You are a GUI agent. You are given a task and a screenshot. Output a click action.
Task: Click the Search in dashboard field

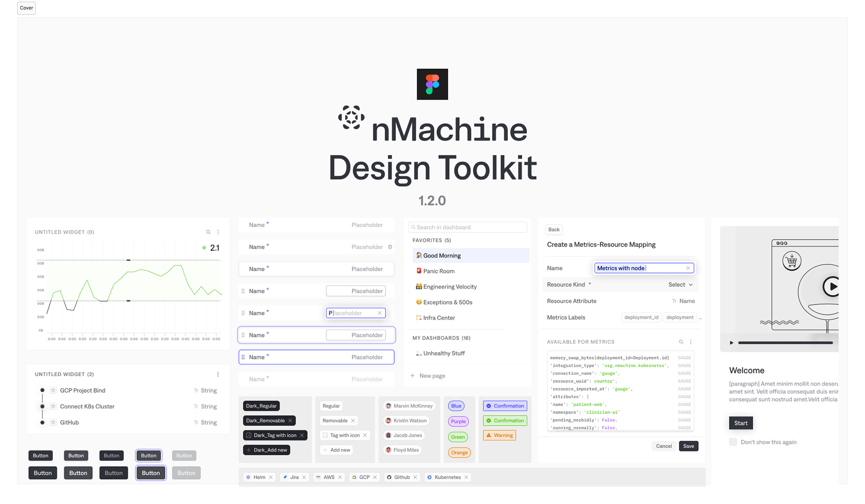[x=468, y=227]
